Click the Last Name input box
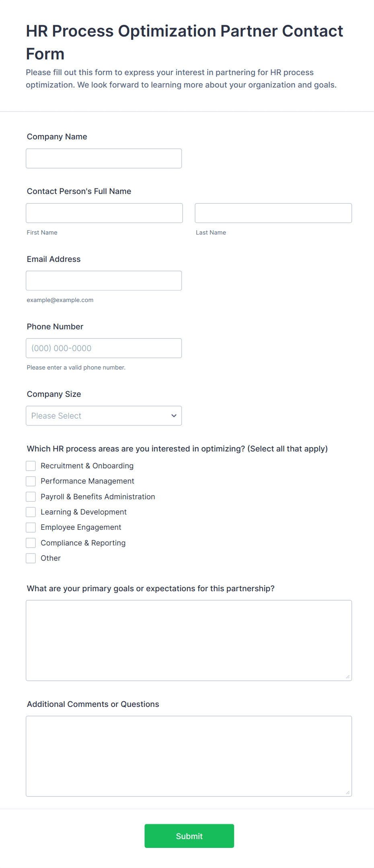The width and height of the screenshot is (374, 868). click(x=273, y=213)
